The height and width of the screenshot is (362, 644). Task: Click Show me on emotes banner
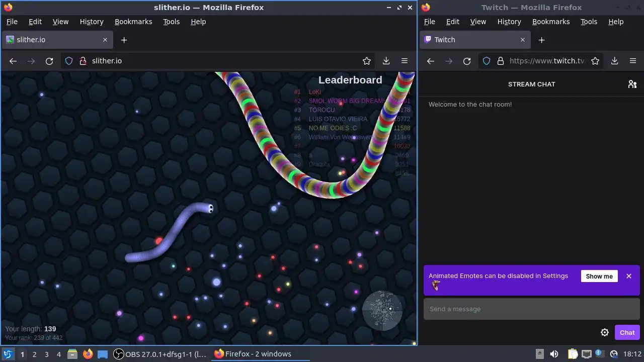coord(599,276)
